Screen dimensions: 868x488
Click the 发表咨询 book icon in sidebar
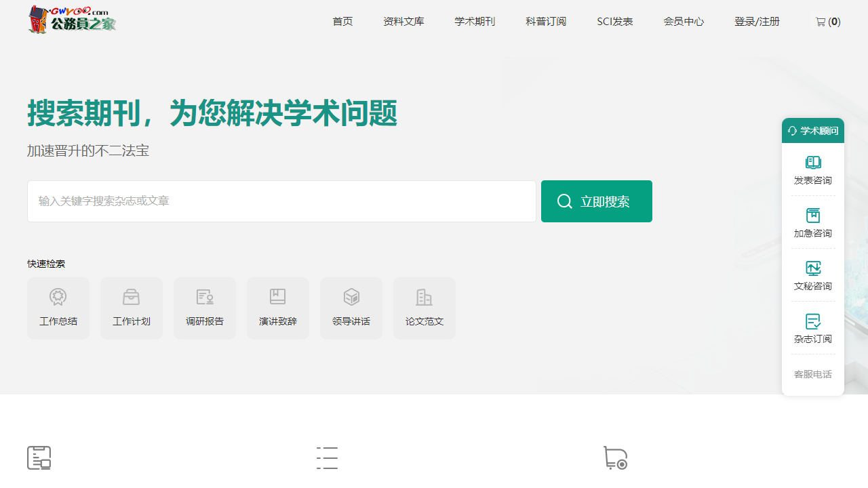click(812, 162)
